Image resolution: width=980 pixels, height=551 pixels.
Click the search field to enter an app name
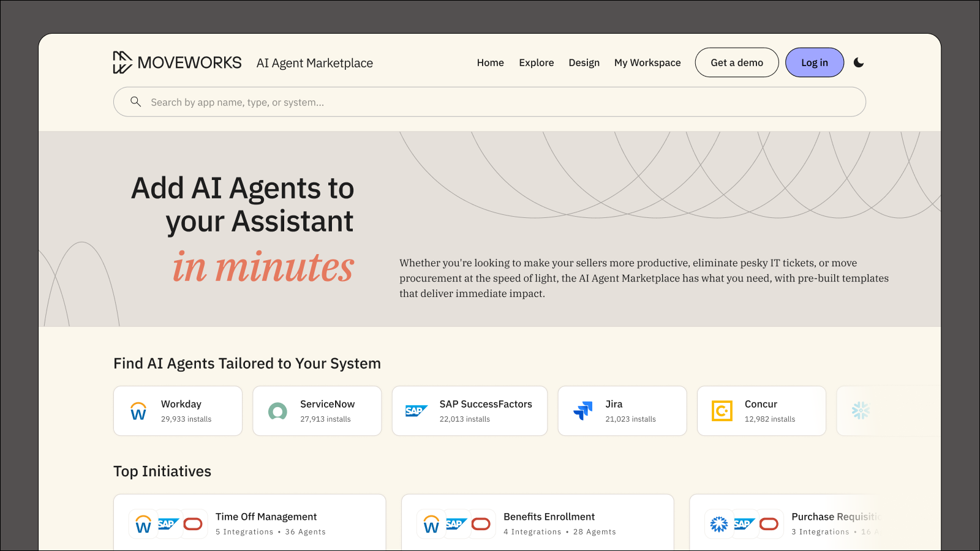click(x=429, y=102)
